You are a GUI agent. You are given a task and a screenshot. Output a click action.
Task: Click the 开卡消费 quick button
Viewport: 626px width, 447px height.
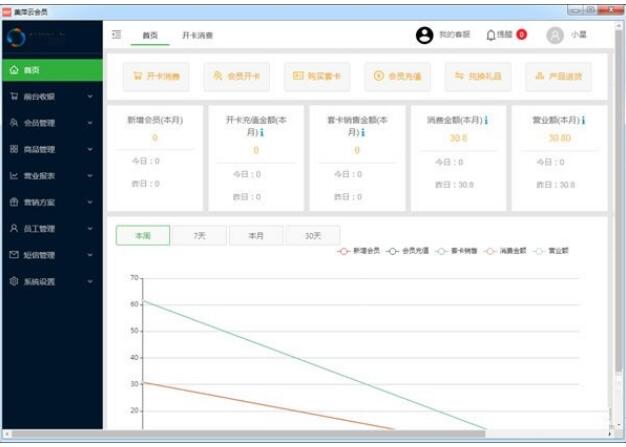(x=156, y=76)
